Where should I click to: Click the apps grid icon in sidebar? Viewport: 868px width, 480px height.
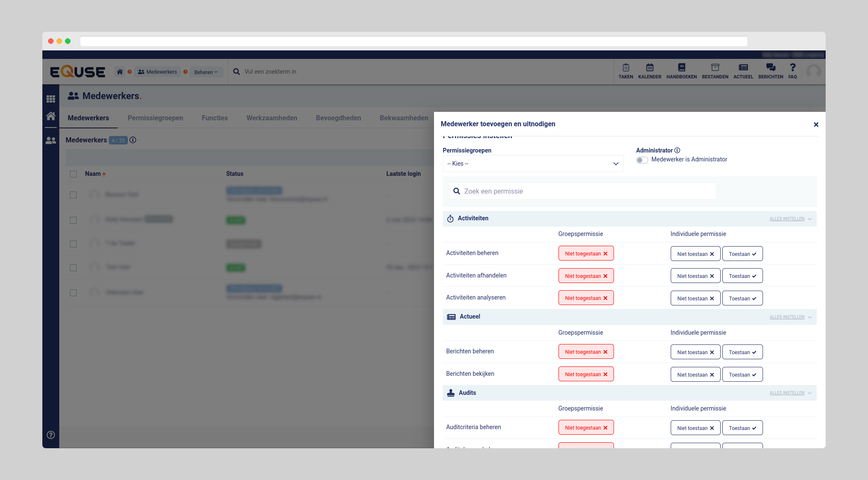[x=51, y=99]
